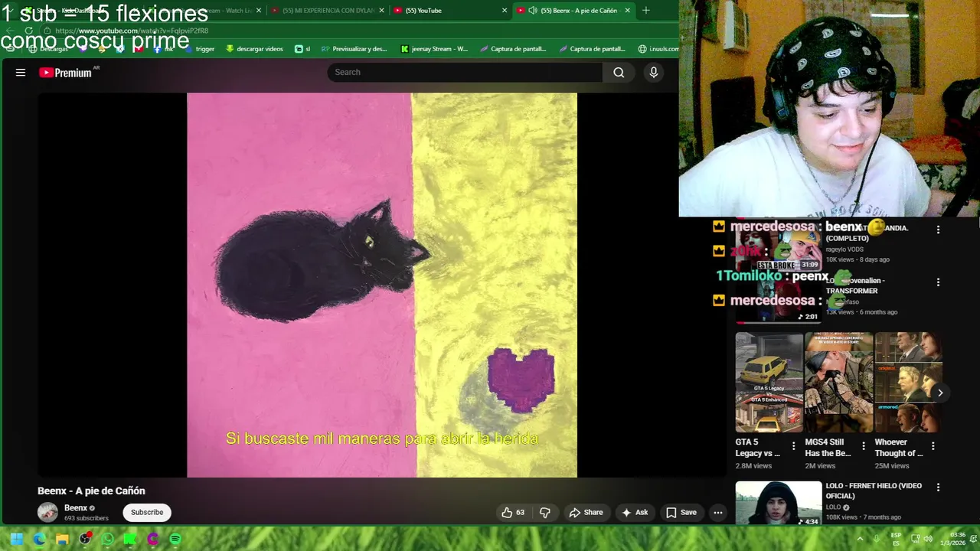Open the 'i.nuuls.com' bookmark
This screenshot has width=980, height=551.
658,49
